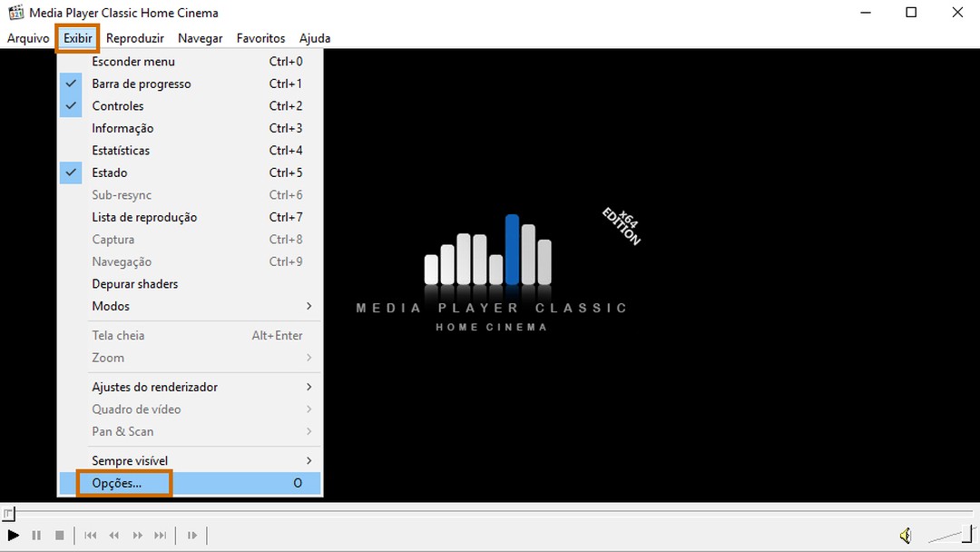Image resolution: width=980 pixels, height=552 pixels.
Task: Open the Reproduzir menu
Action: [x=134, y=38]
